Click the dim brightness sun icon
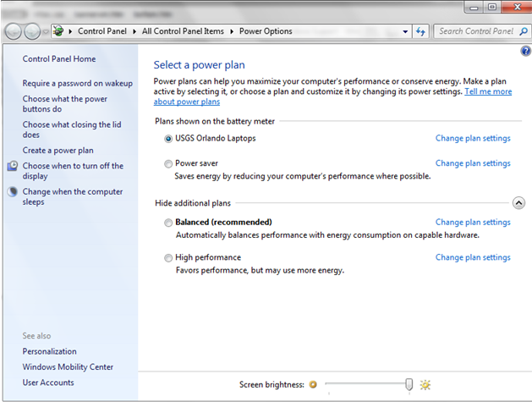 coord(313,385)
